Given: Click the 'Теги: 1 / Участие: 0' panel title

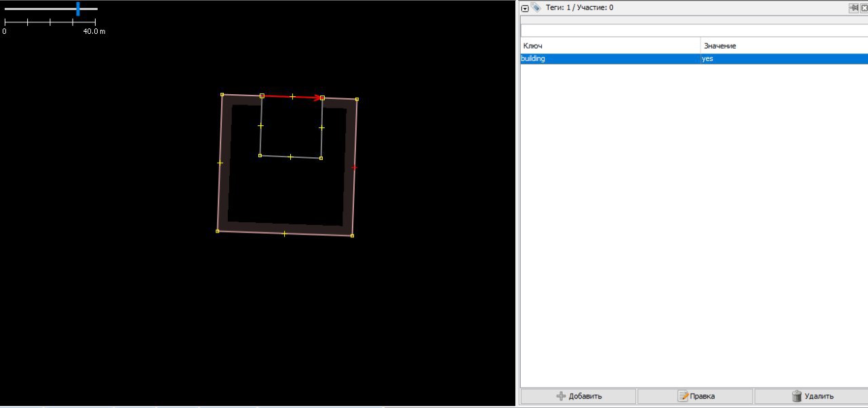Looking at the screenshot, I should (580, 7).
